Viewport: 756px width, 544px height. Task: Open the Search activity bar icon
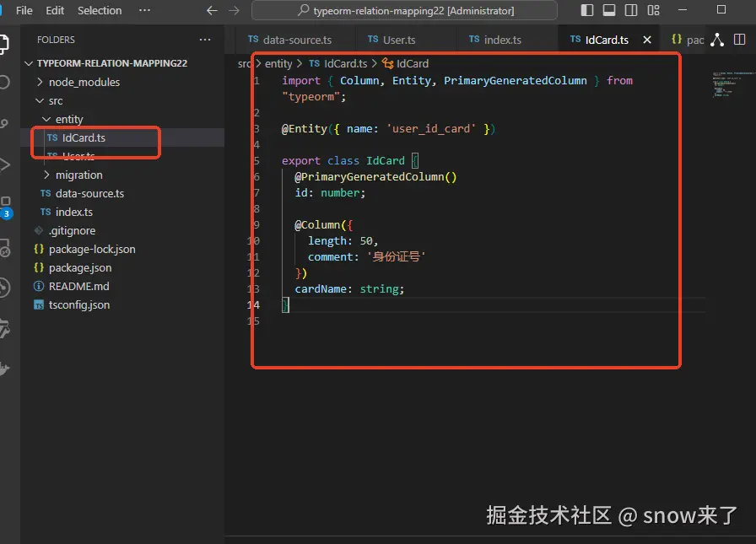tap(4, 82)
